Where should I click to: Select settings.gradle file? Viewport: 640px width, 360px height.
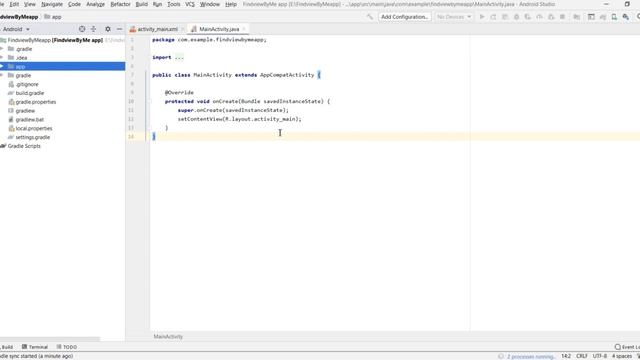click(x=33, y=137)
